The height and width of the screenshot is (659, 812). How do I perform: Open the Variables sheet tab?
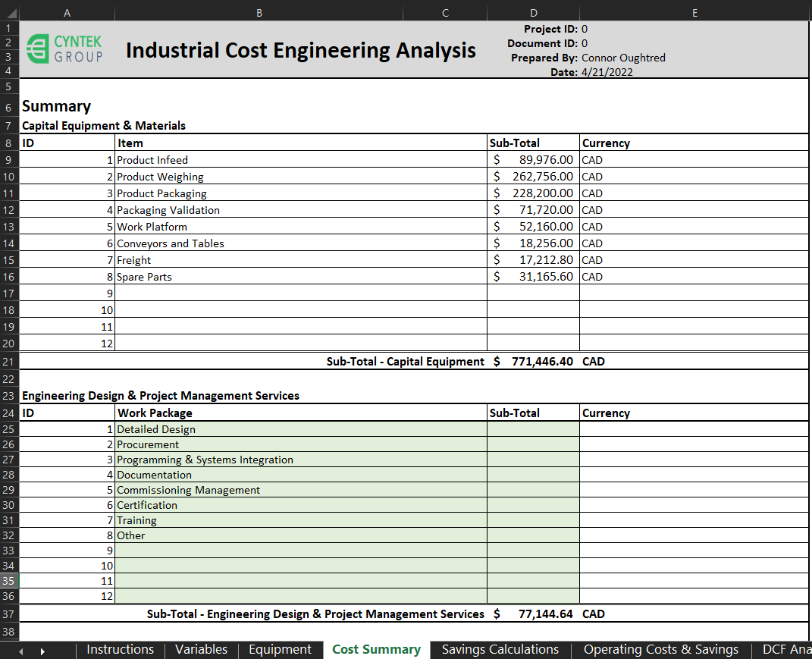(201, 649)
